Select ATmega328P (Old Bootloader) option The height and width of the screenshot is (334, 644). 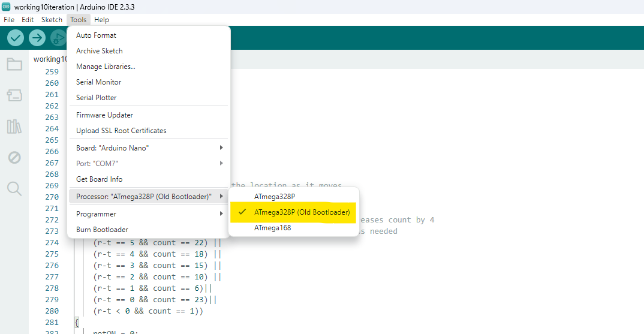(294, 212)
